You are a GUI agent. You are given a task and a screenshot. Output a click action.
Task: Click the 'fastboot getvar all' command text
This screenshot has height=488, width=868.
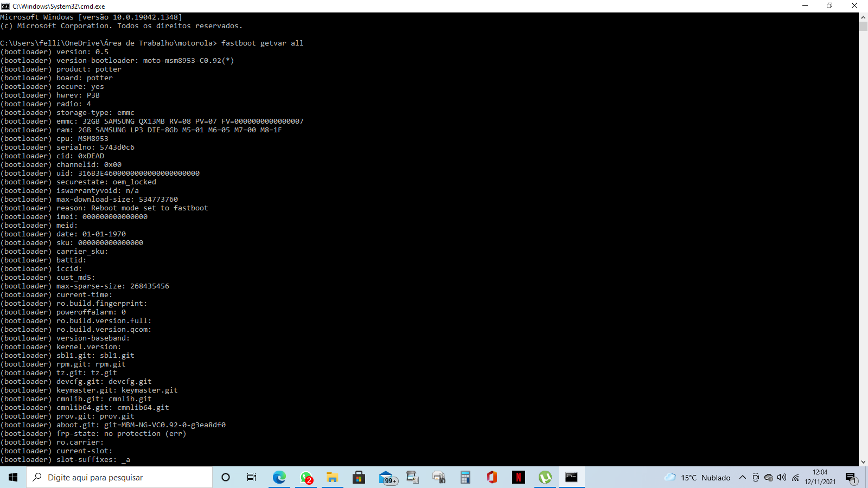point(262,43)
